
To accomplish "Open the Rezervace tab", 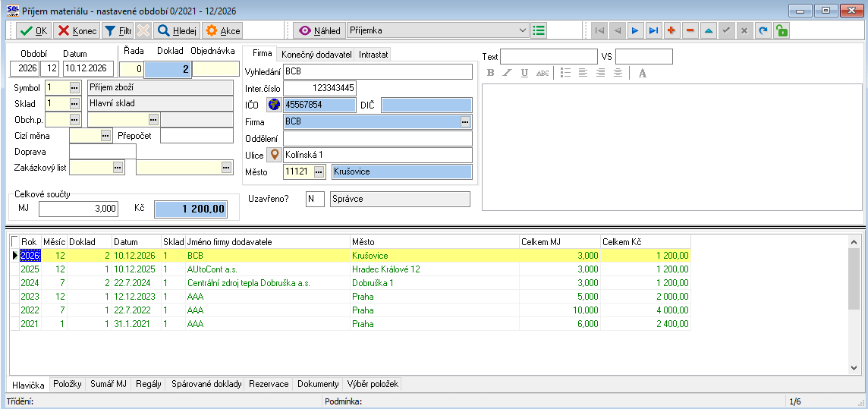I will coord(269,383).
